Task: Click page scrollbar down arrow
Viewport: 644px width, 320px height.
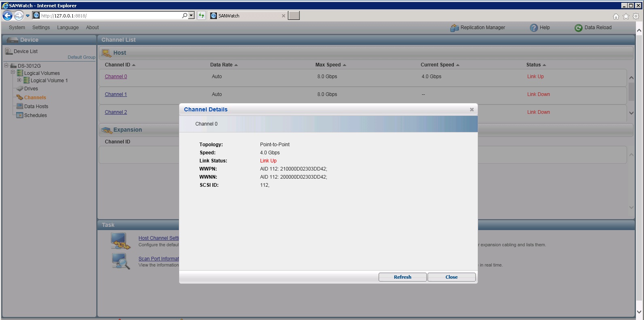Action: [x=639, y=312]
